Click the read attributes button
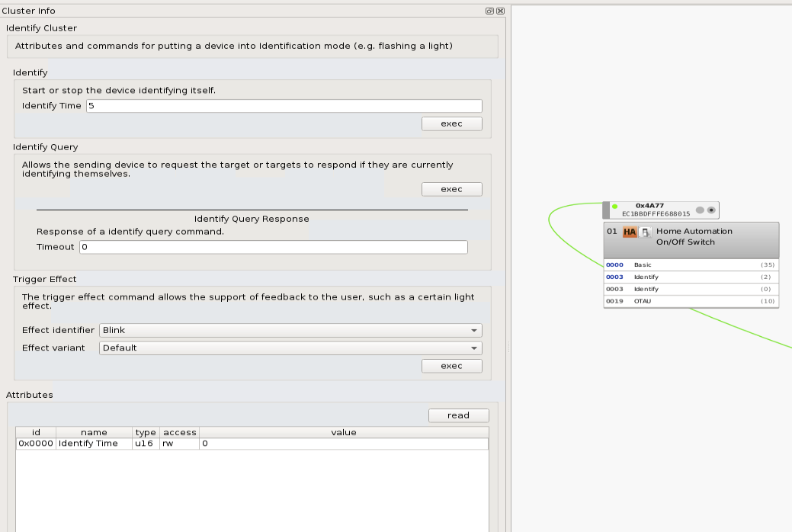This screenshot has height=532, width=792. pos(458,415)
